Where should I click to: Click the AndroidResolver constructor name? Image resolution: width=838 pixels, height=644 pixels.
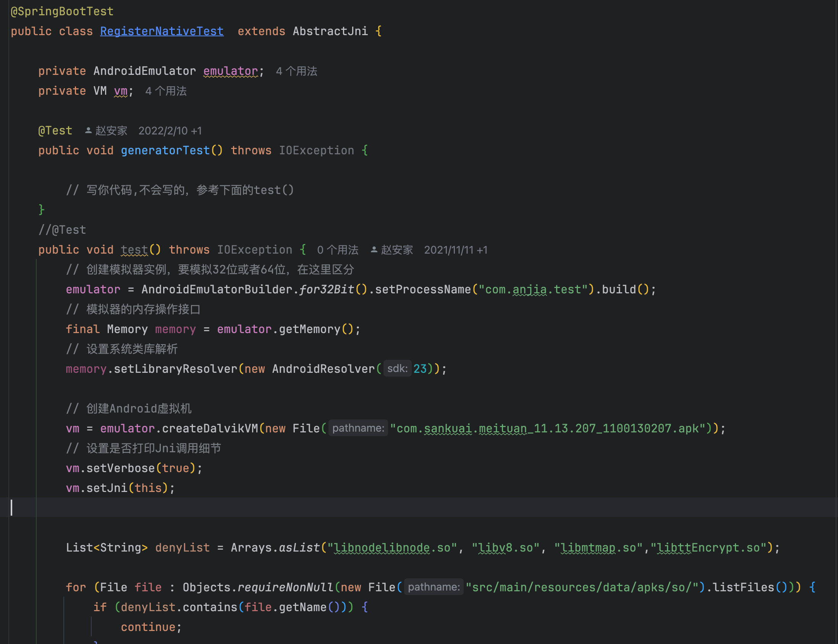pos(323,369)
